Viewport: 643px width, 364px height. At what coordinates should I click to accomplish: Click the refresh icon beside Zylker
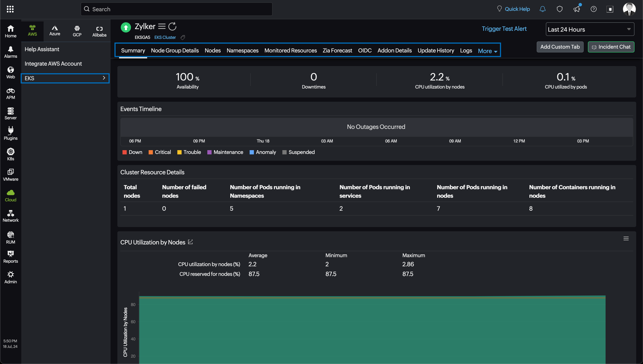[172, 26]
